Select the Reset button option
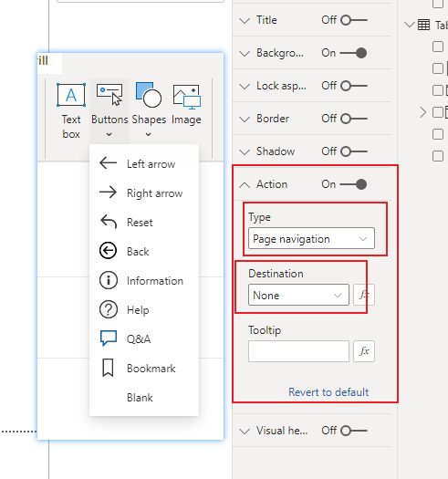Viewport: 448px width, 479px height. coord(144,222)
